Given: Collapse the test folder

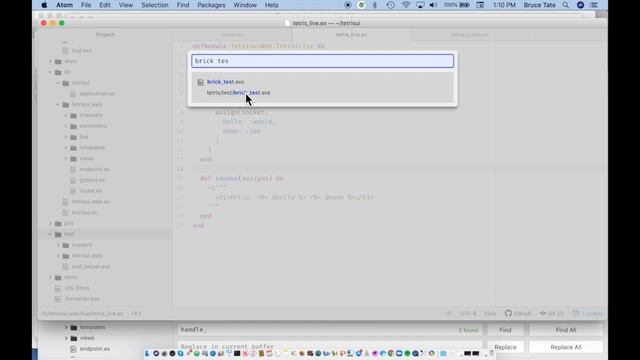Looking at the screenshot, I should click(x=51, y=234).
